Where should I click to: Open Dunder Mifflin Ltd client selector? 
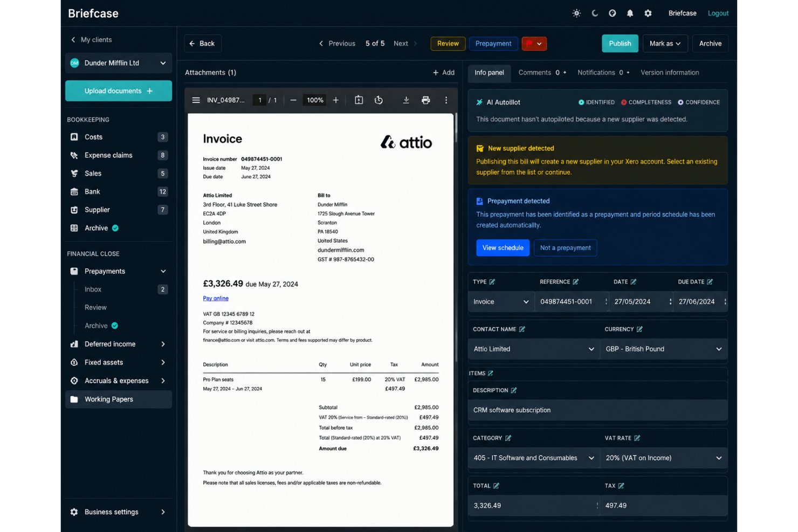(119, 63)
